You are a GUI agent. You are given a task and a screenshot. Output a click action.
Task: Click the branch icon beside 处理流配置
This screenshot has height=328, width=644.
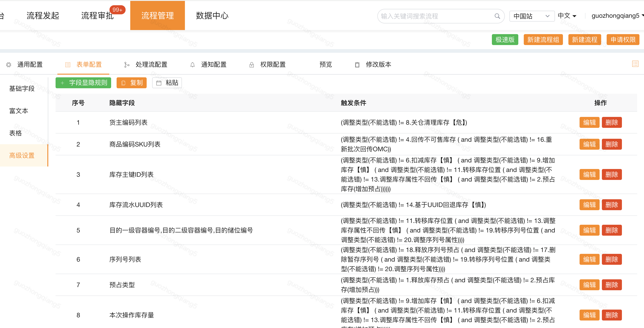pos(127,65)
